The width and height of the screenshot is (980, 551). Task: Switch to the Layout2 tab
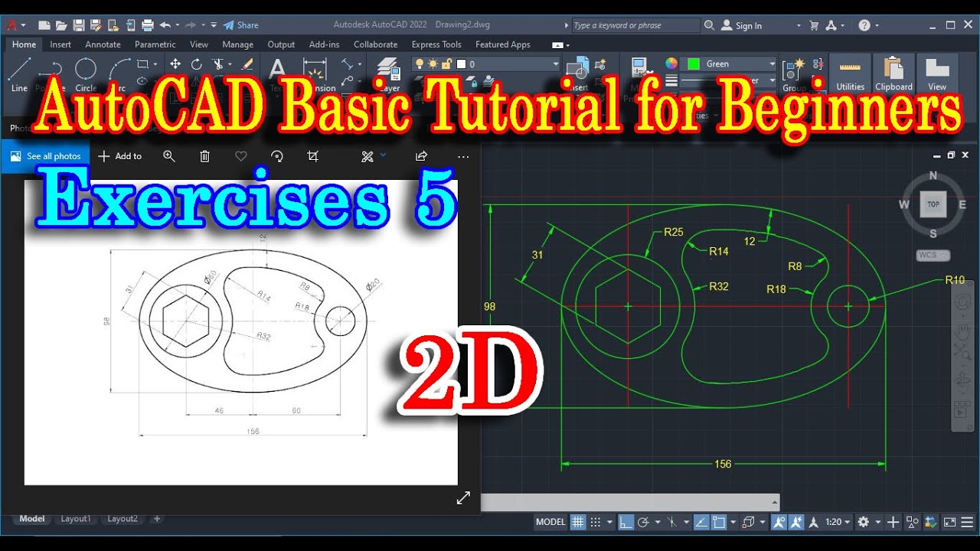[x=122, y=519]
